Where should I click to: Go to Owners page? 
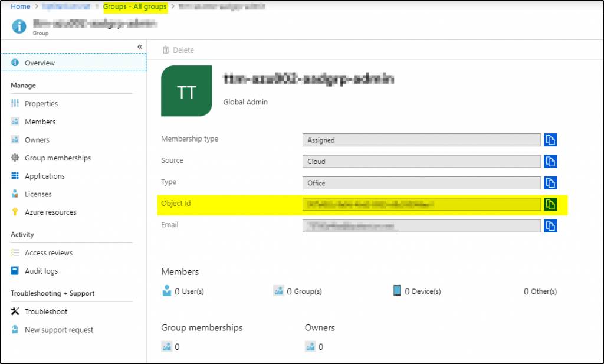coord(37,140)
